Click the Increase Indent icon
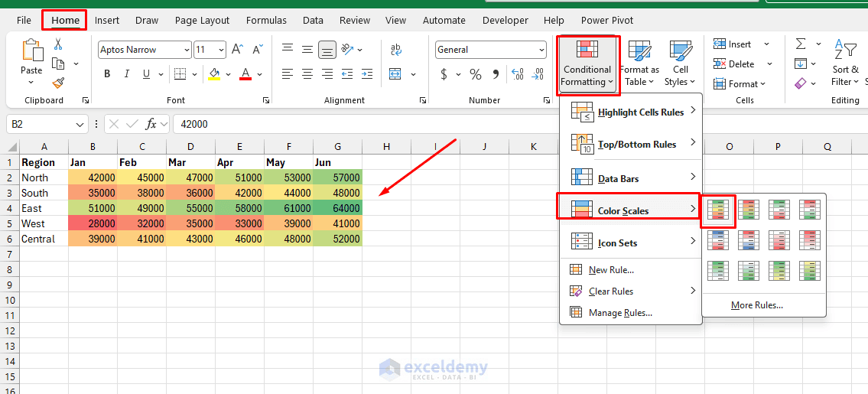This screenshot has height=394, width=868. click(x=367, y=73)
